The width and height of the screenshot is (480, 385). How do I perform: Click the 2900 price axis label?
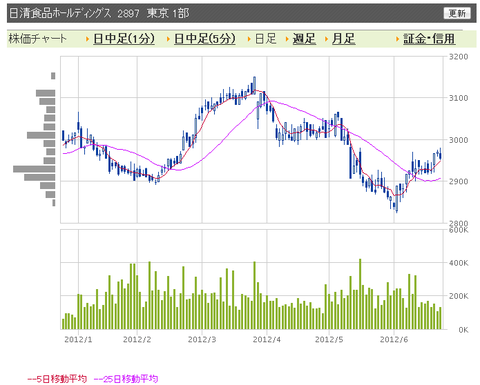point(459,181)
